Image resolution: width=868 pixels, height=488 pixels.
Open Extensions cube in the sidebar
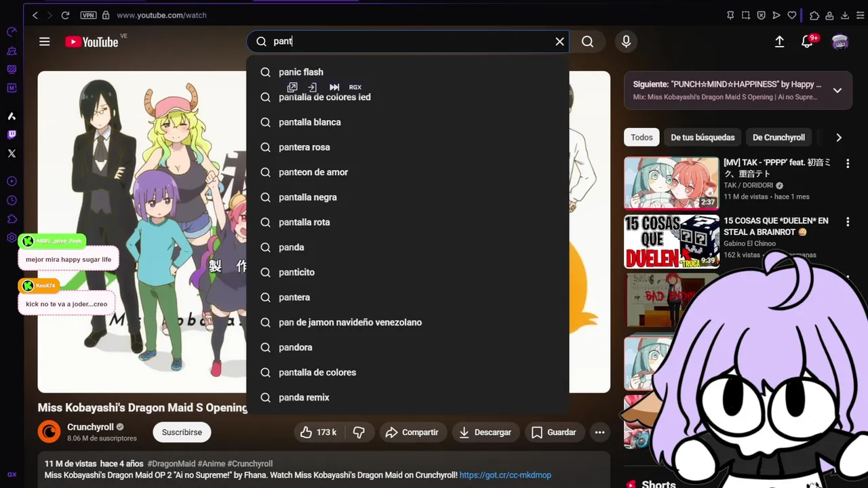(12, 219)
